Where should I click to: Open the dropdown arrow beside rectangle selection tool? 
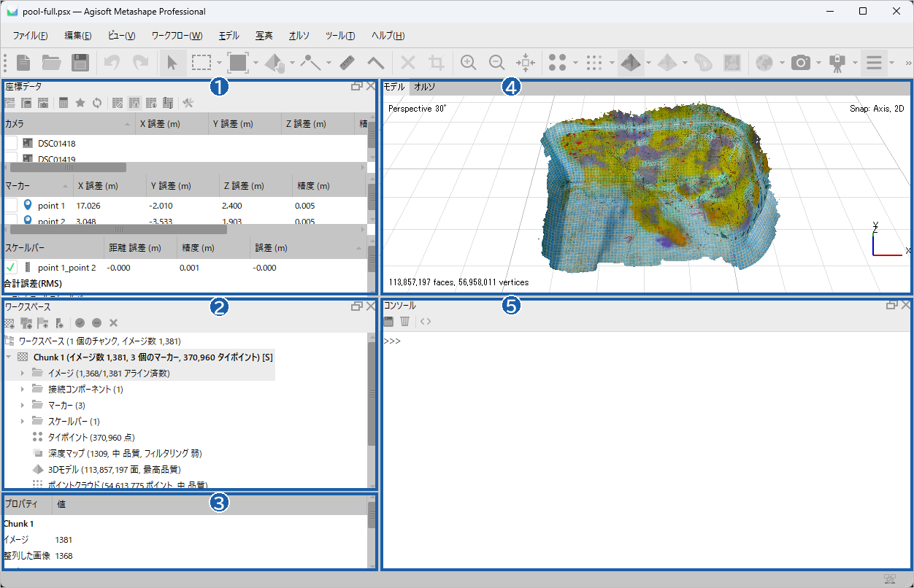218,63
